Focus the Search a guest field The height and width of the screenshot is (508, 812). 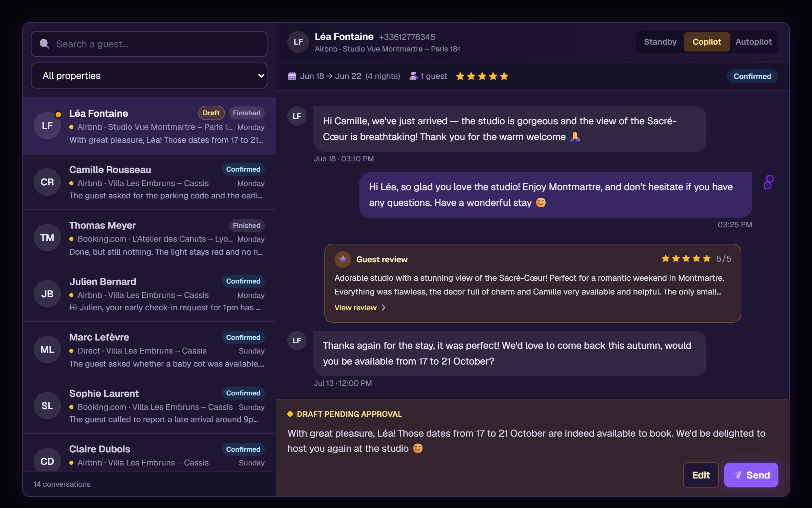pos(149,44)
